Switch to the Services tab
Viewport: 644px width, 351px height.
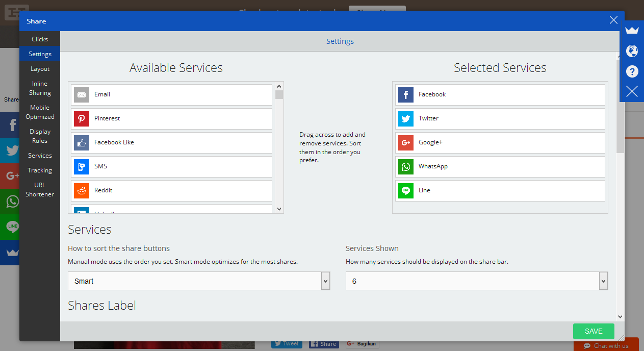tap(40, 156)
